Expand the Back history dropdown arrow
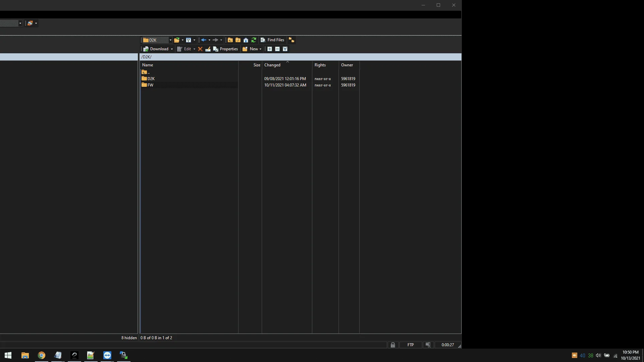The height and width of the screenshot is (362, 644). pos(209,40)
